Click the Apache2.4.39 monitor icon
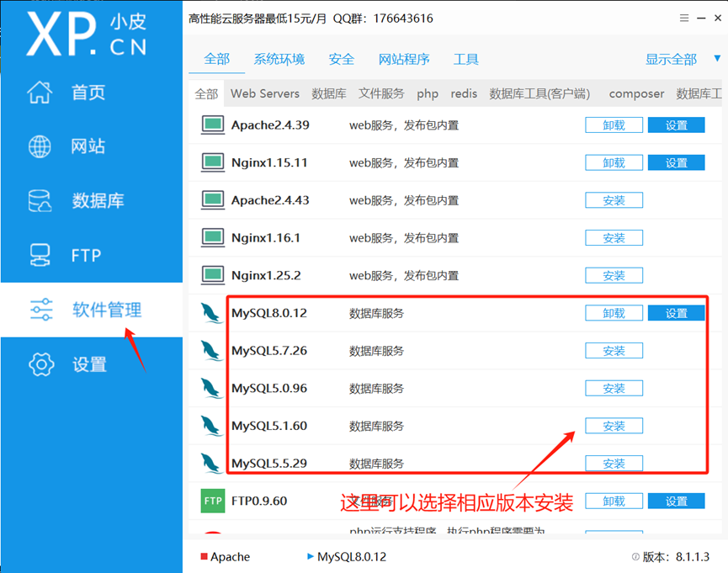 click(213, 125)
